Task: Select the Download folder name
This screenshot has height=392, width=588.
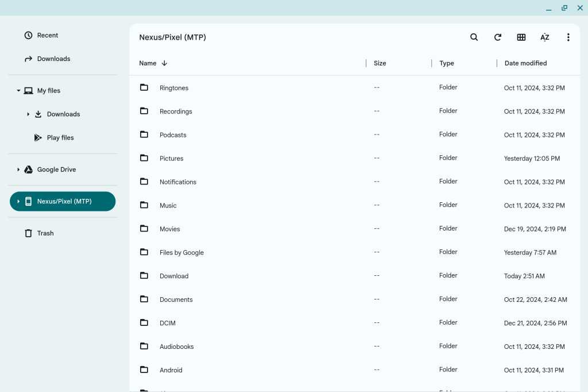Action: click(174, 276)
